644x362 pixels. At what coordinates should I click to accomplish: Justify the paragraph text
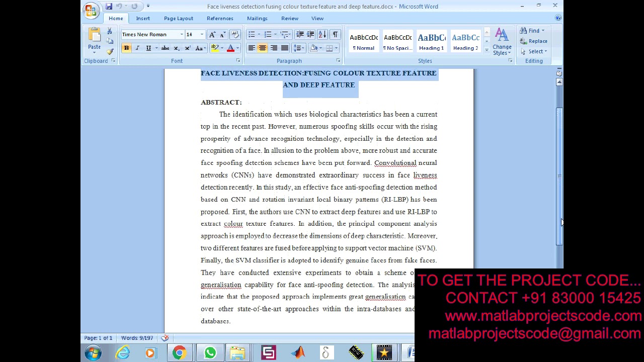285,48
